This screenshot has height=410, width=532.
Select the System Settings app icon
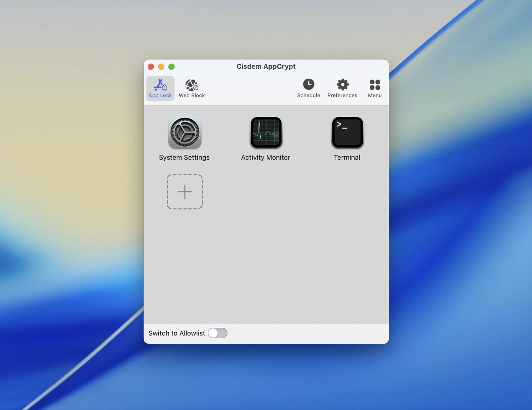[x=185, y=132]
